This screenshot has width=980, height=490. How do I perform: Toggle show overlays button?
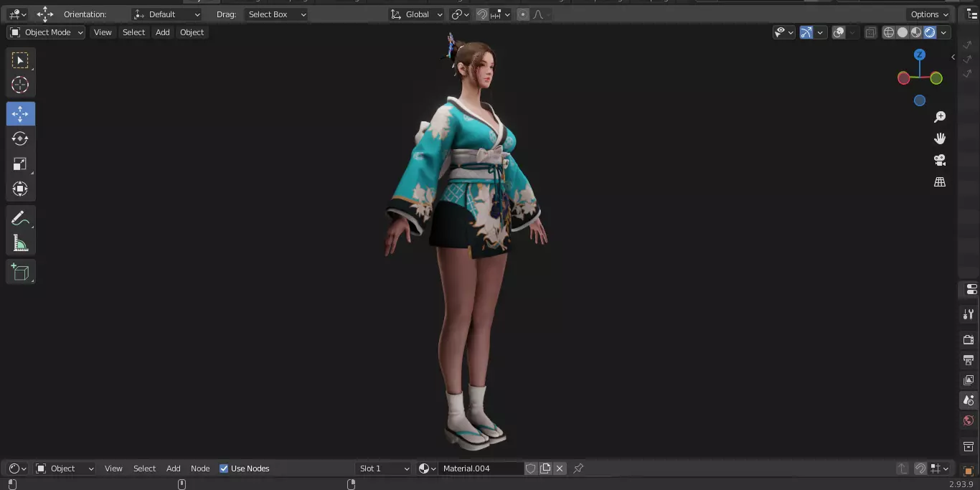tap(839, 32)
